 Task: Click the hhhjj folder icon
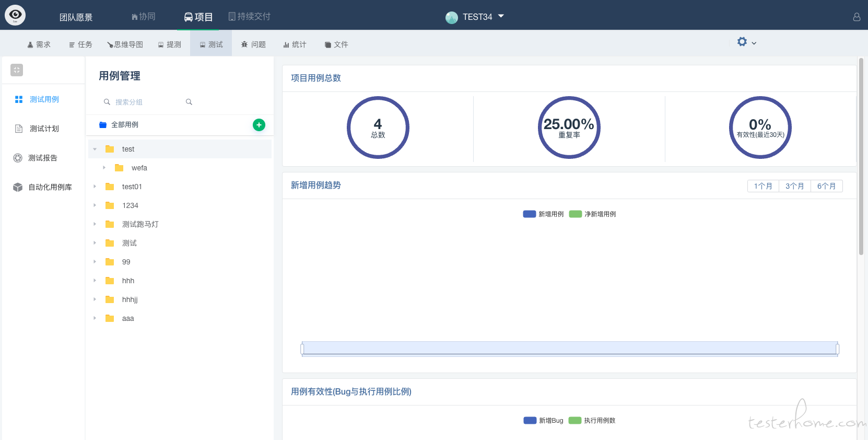(x=110, y=299)
